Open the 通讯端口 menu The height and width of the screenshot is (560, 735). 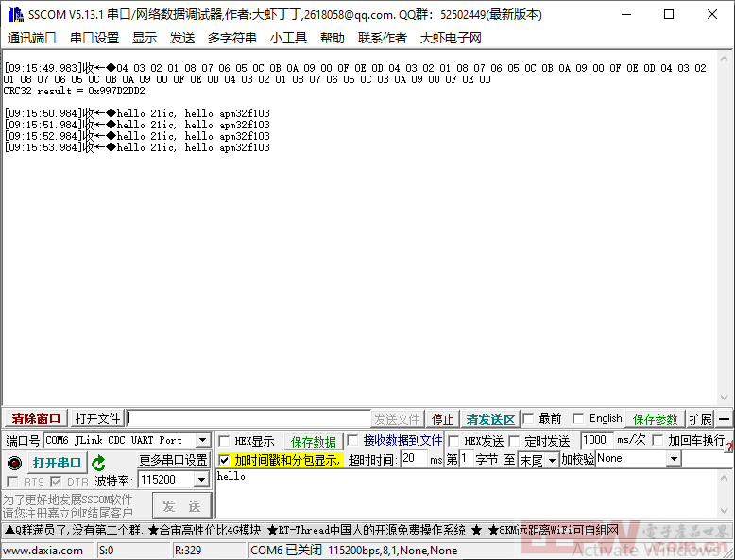tap(31, 38)
